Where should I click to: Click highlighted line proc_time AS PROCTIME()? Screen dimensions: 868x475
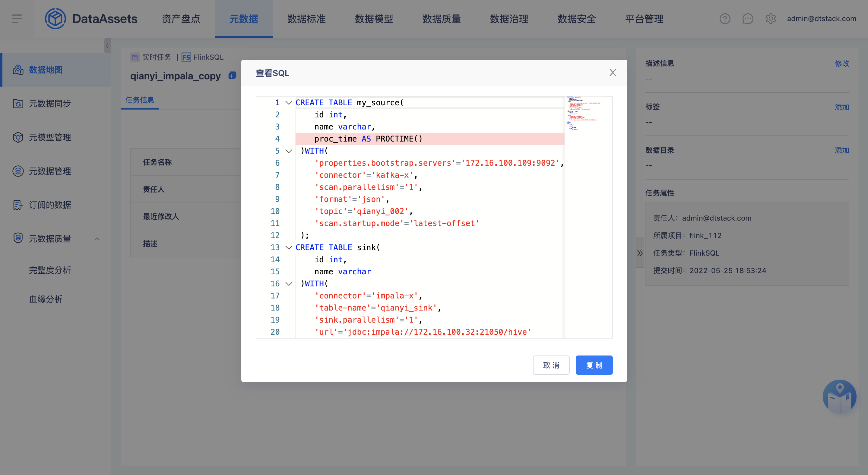tap(429, 139)
